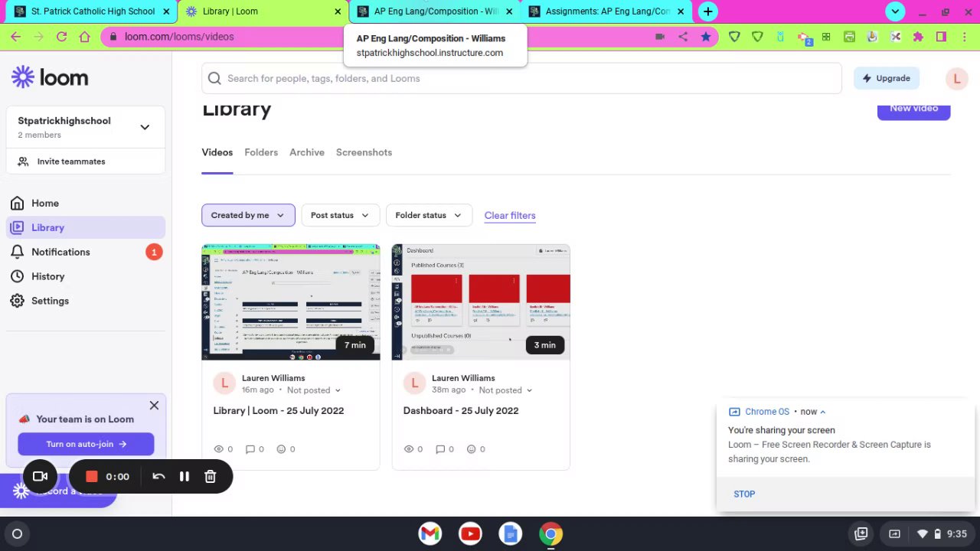Go back in the browser
Image resolution: width=980 pixels, height=551 pixels.
[x=16, y=37]
